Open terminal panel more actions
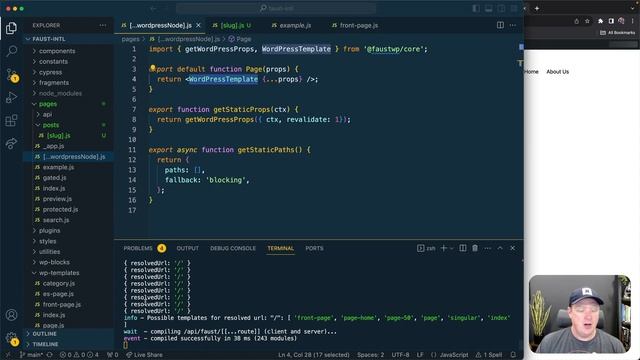This screenshot has width=640, height=360. point(487,248)
